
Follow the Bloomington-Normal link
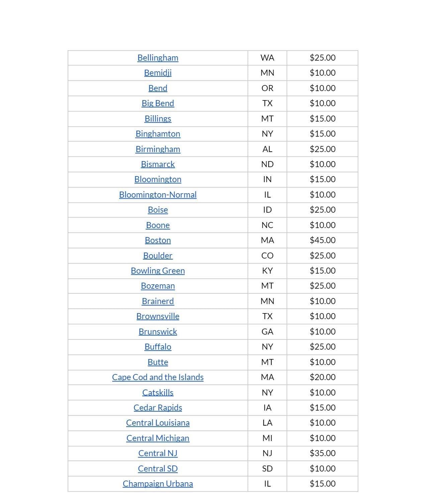click(x=158, y=195)
